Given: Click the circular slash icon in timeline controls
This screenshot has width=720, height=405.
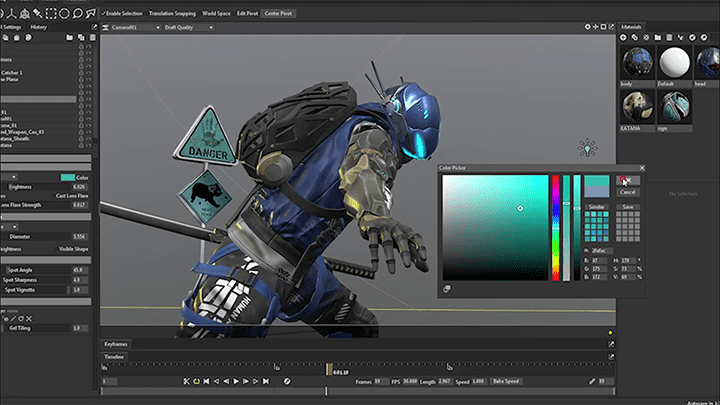Looking at the screenshot, I should coord(287,381).
